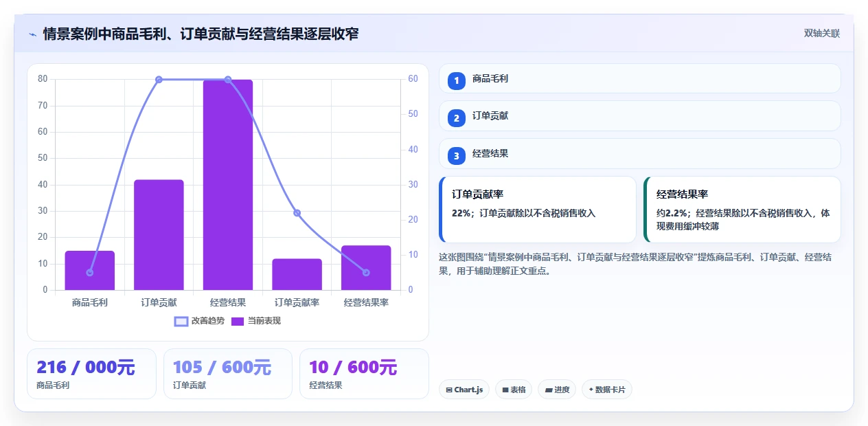Screen dimensions: 868x426
Task: Toggle the 改善趋势 legend item
Action: [199, 321]
